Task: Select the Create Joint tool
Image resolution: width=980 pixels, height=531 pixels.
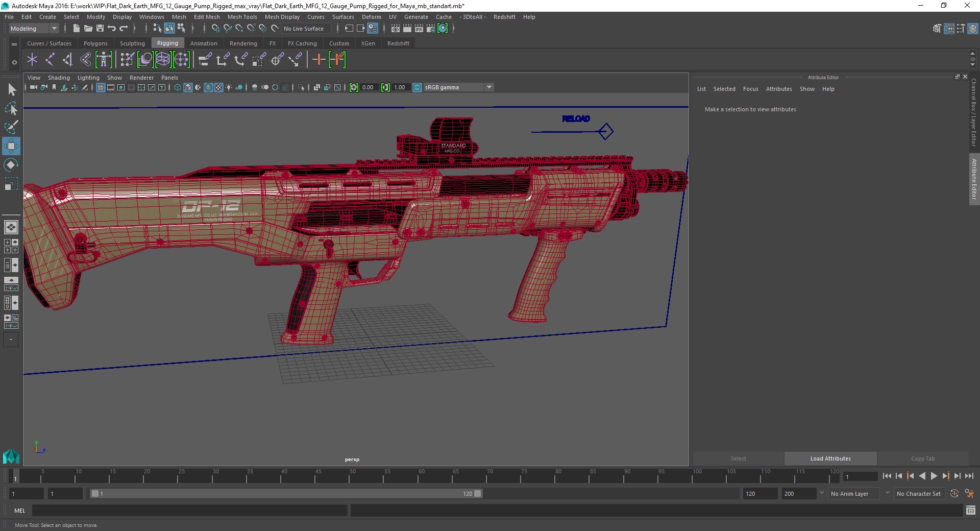Action: 50,60
